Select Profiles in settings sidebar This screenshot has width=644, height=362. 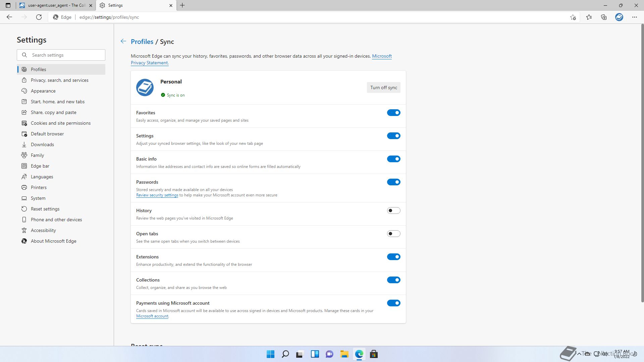[x=61, y=69]
